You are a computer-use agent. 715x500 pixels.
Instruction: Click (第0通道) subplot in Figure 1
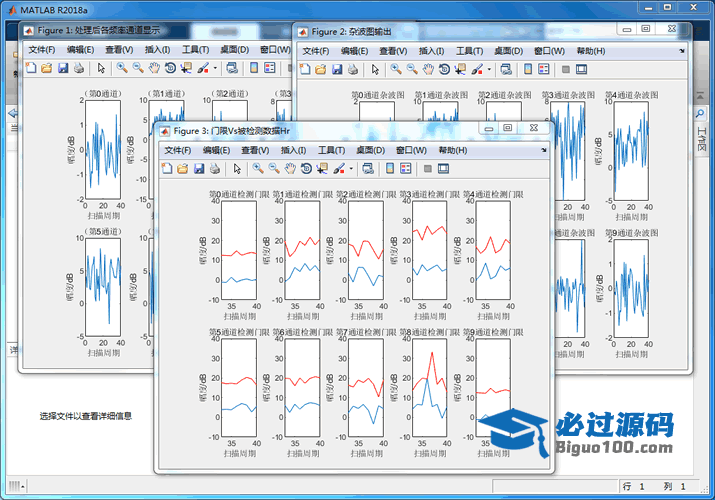pyautogui.click(x=103, y=150)
